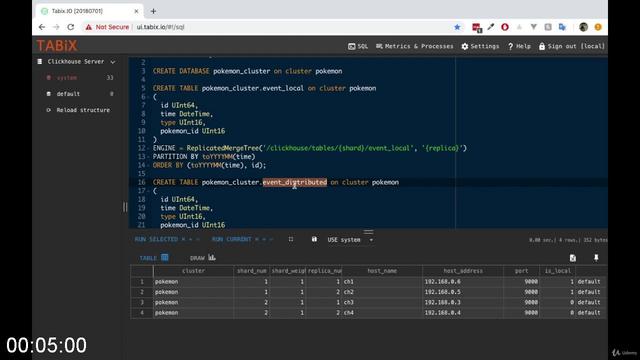The image size is (640, 360).
Task: Click the editor/results splitter handle
Action: coord(368,232)
